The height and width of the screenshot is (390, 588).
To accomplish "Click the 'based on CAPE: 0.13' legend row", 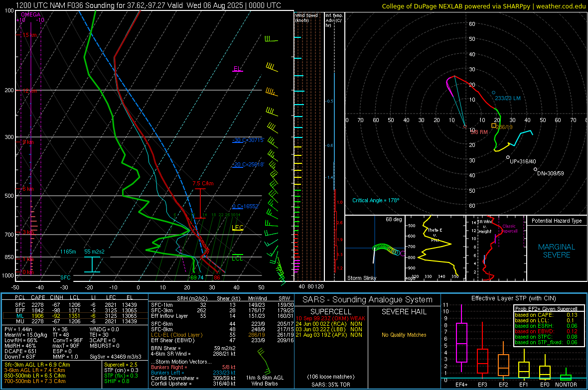I will point(546,315).
